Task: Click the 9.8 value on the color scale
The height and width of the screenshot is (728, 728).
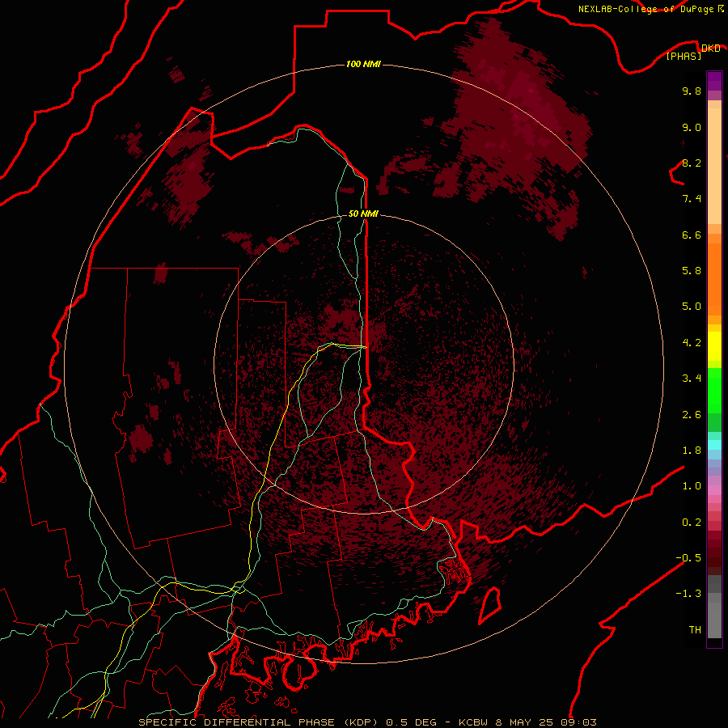Action: (692, 91)
